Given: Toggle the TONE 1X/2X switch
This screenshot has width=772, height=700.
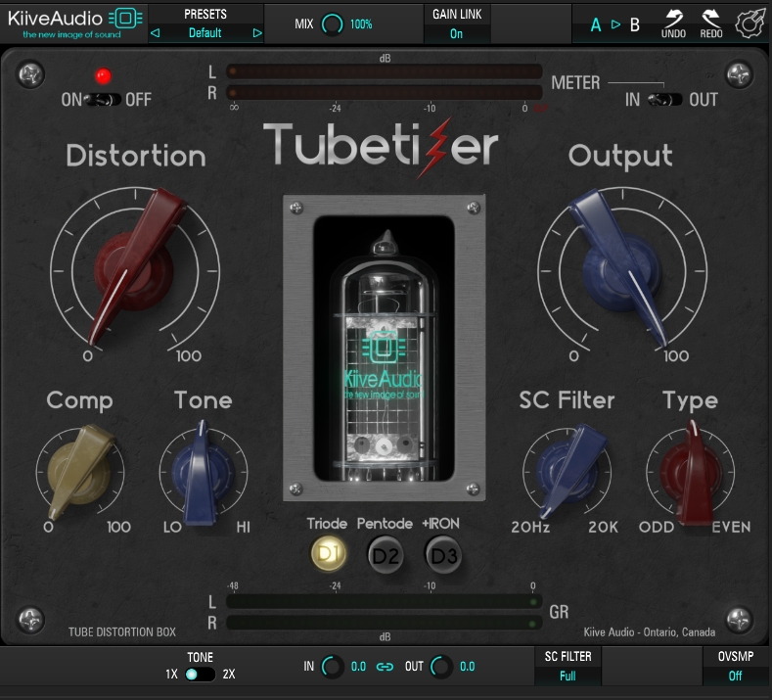Looking at the screenshot, I should click(200, 674).
